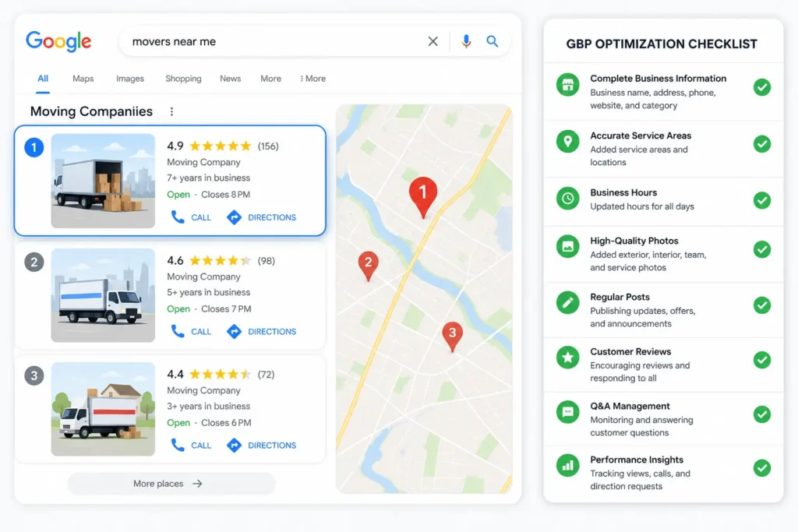Click the (72) reviews count
The image size is (798, 532).
click(x=266, y=375)
